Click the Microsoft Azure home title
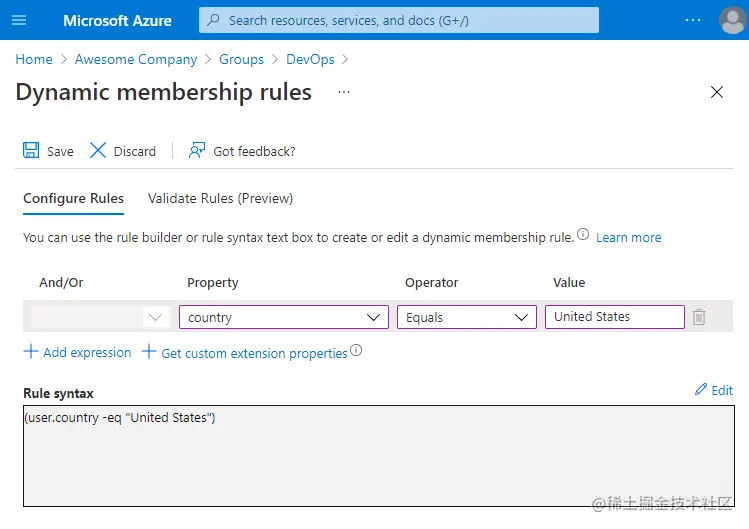The height and width of the screenshot is (529, 749). pyautogui.click(x=118, y=21)
